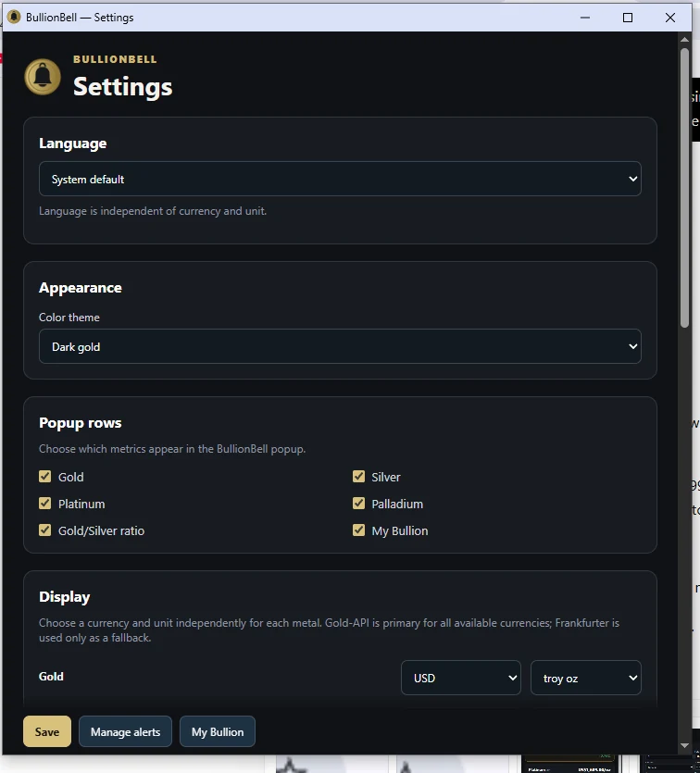Uncheck the Platinum popup row
This screenshot has width=700, height=773.
pyautogui.click(x=44, y=504)
